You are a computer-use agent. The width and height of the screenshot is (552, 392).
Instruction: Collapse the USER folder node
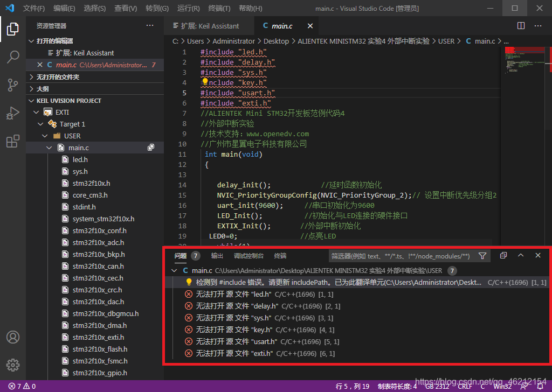[x=45, y=136]
